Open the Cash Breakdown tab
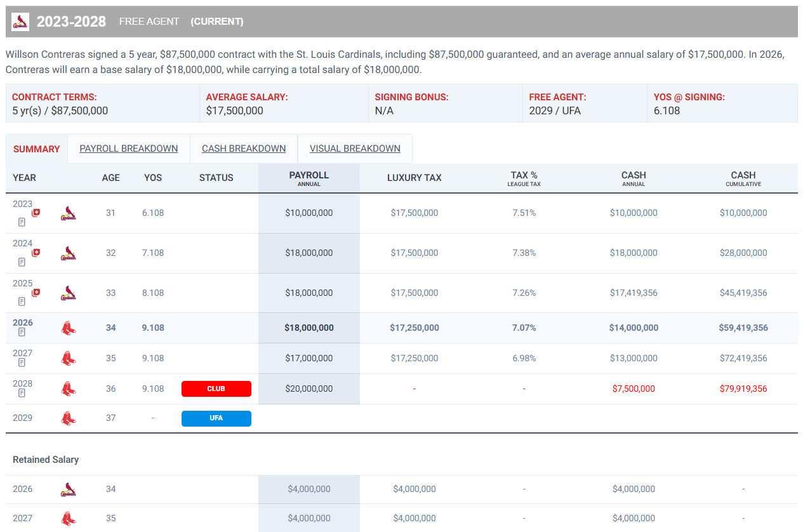Image resolution: width=810 pixels, height=532 pixels. click(244, 149)
